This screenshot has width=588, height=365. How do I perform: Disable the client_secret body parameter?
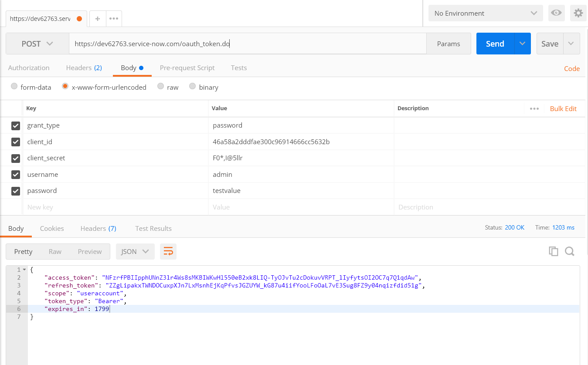[x=16, y=158]
